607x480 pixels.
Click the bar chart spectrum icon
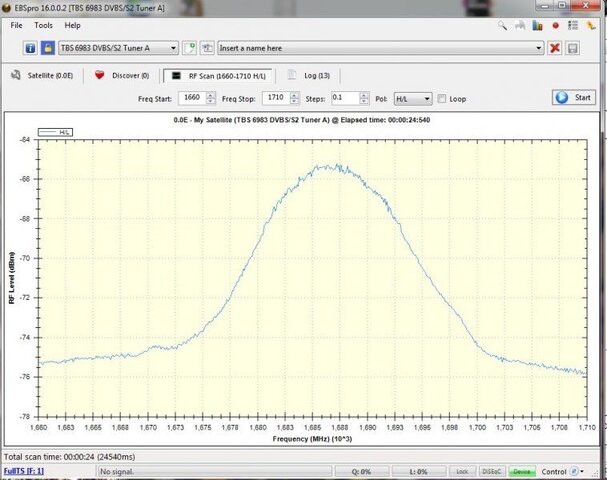(537, 26)
